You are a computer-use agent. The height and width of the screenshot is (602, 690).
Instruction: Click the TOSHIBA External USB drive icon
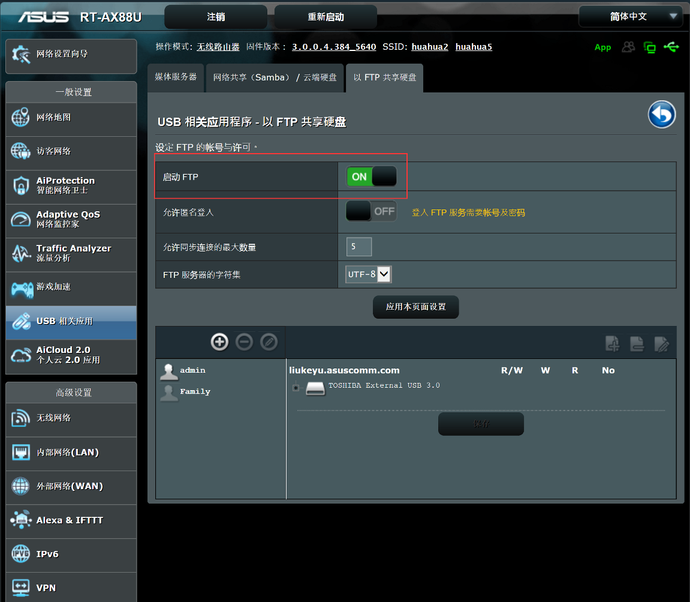[315, 387]
